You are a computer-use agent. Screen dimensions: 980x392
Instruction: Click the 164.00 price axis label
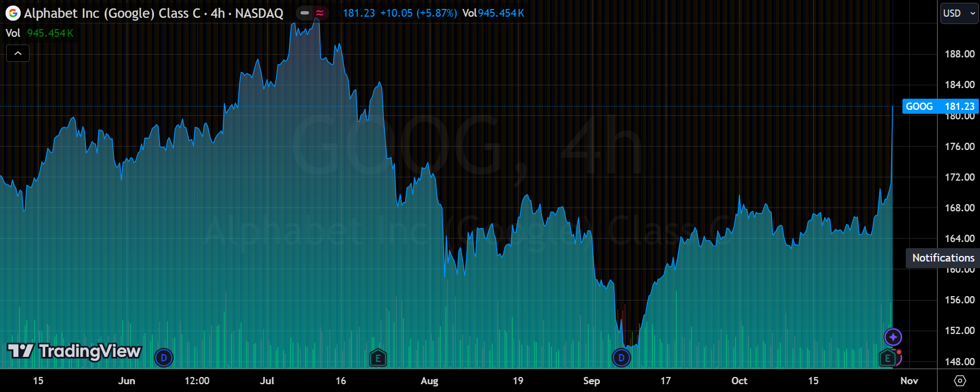pyautogui.click(x=960, y=239)
